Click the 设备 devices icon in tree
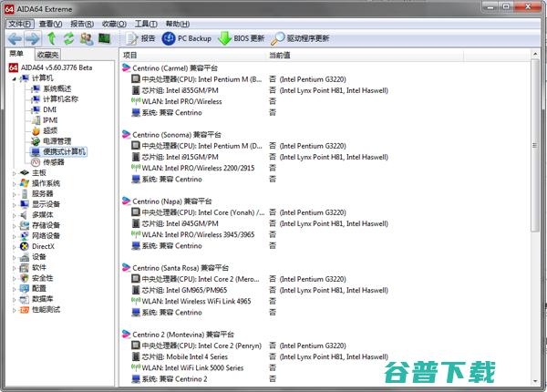Screen dimensions: 547x392 tap(25, 257)
